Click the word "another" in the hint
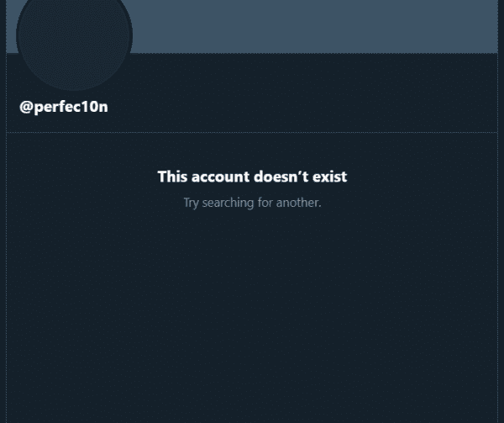Viewport: 504px width, 423px height. pyautogui.click(x=298, y=203)
